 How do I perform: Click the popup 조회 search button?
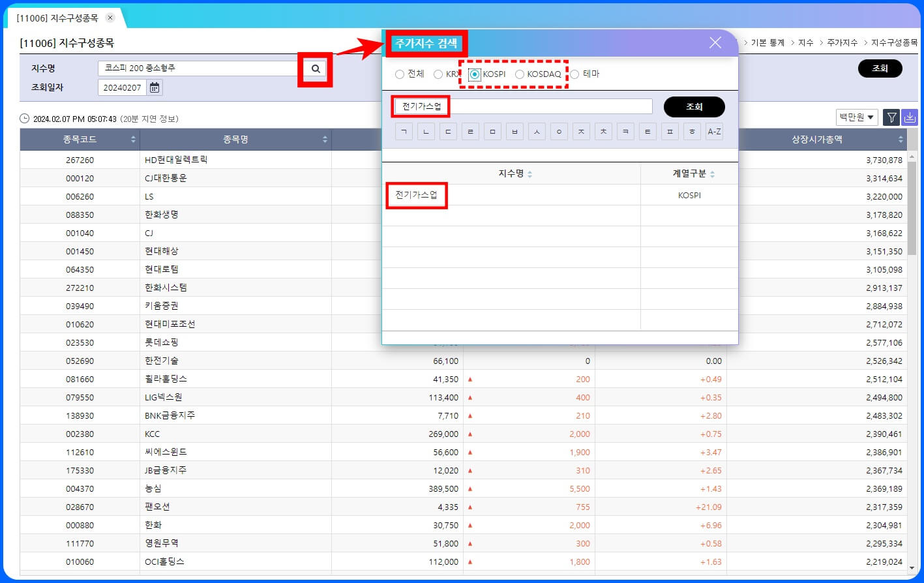694,107
